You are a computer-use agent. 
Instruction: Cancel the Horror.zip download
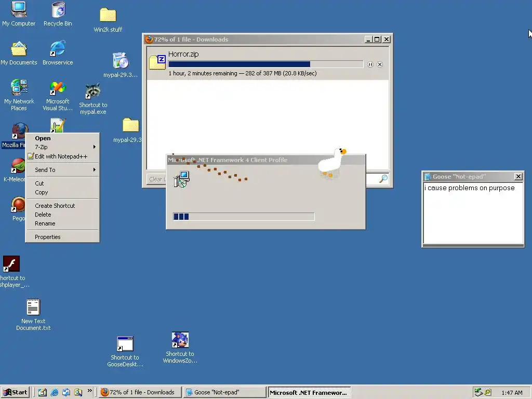pyautogui.click(x=380, y=64)
